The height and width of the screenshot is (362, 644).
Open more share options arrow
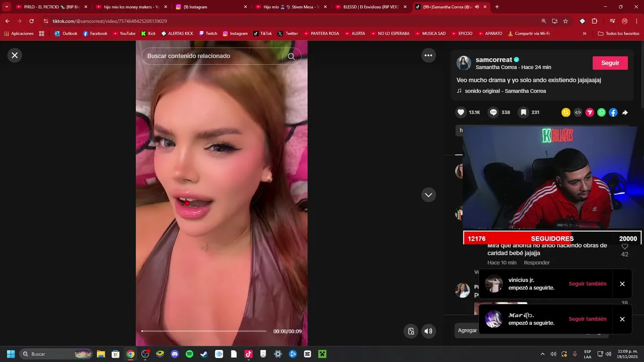pyautogui.click(x=625, y=113)
